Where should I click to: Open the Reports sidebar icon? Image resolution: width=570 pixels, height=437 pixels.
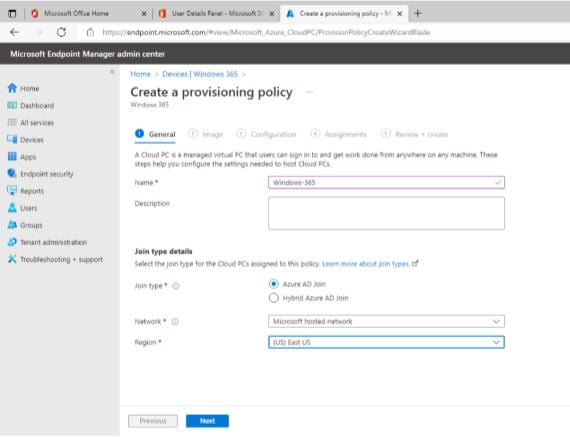click(12, 191)
